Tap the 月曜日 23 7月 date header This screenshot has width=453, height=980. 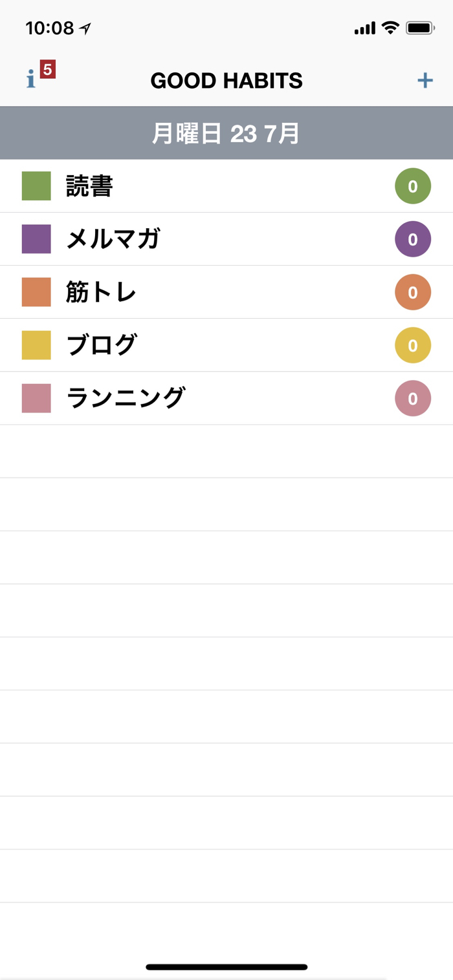point(226,134)
